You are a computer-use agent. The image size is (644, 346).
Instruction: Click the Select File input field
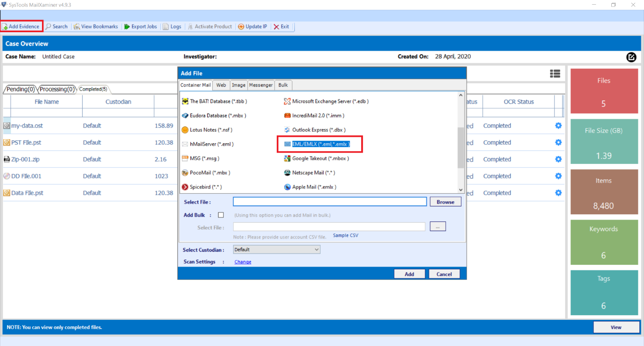point(330,202)
